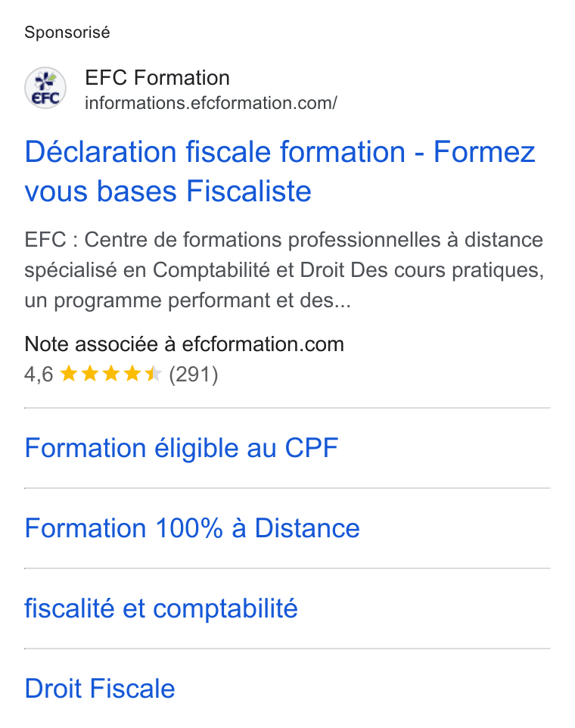Click the (291) review count
The image size is (575, 728).
[193, 374]
